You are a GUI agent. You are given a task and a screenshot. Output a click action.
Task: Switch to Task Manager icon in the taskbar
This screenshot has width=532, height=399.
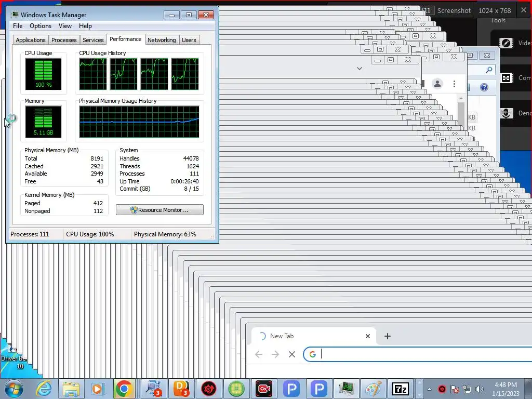(x=346, y=389)
